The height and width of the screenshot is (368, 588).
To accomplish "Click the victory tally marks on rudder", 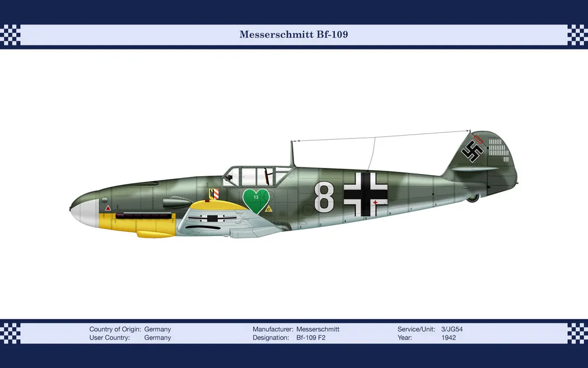I will tap(498, 149).
